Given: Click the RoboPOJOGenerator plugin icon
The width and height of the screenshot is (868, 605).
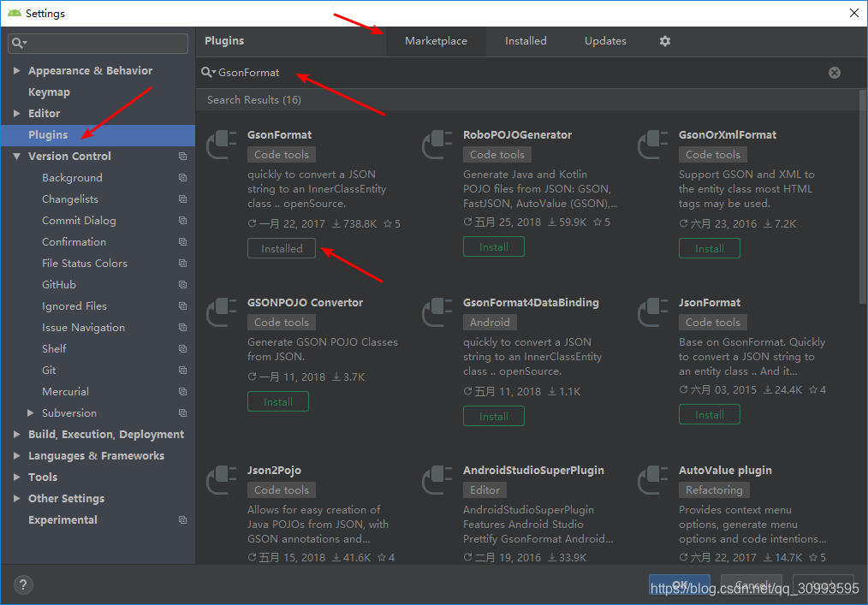Looking at the screenshot, I should (437, 145).
